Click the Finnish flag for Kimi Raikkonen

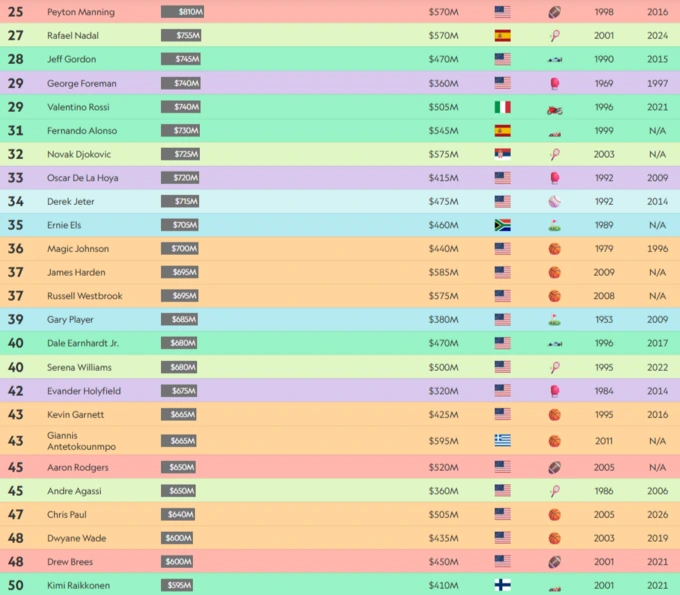click(502, 585)
